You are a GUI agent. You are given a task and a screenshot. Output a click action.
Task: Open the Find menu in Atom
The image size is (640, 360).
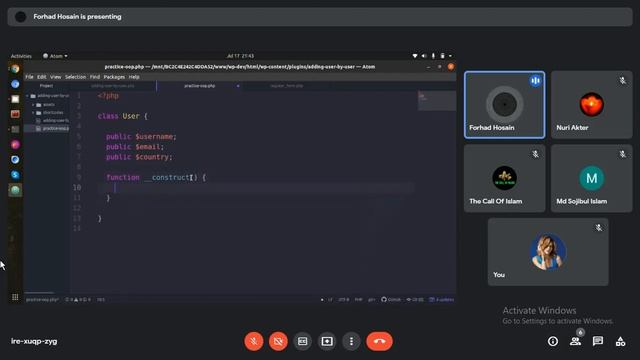[x=95, y=77]
